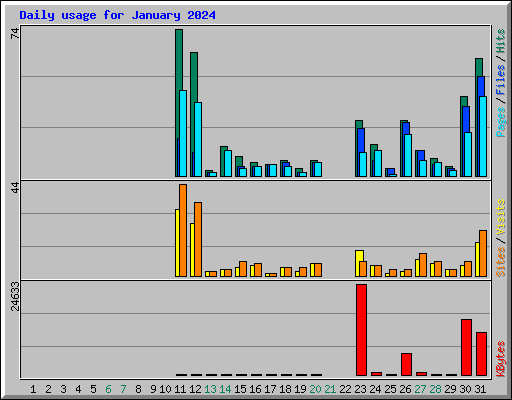Select the red KBytes bar for day 26
The width and height of the screenshot is (512, 400).
point(406,365)
